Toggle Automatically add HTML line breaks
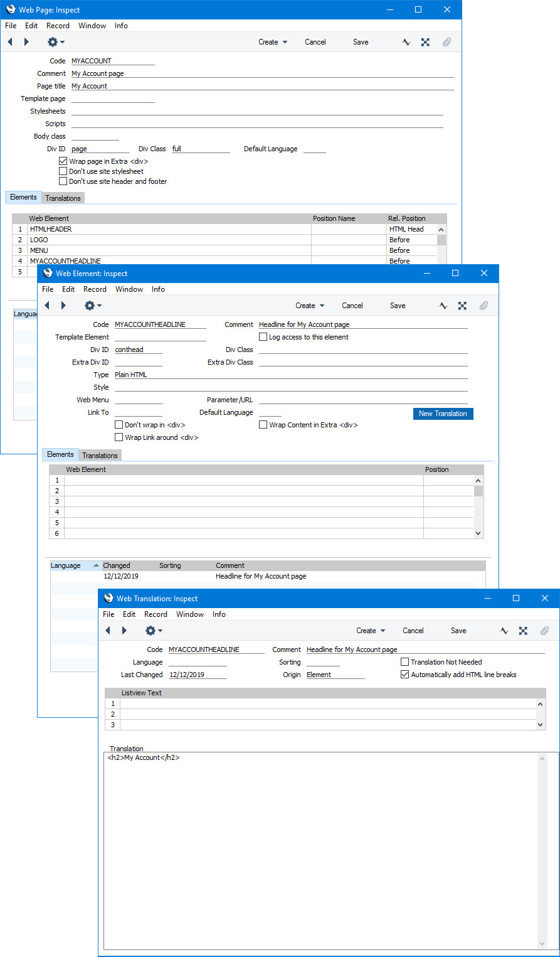This screenshot has height=957, width=560. [404, 675]
